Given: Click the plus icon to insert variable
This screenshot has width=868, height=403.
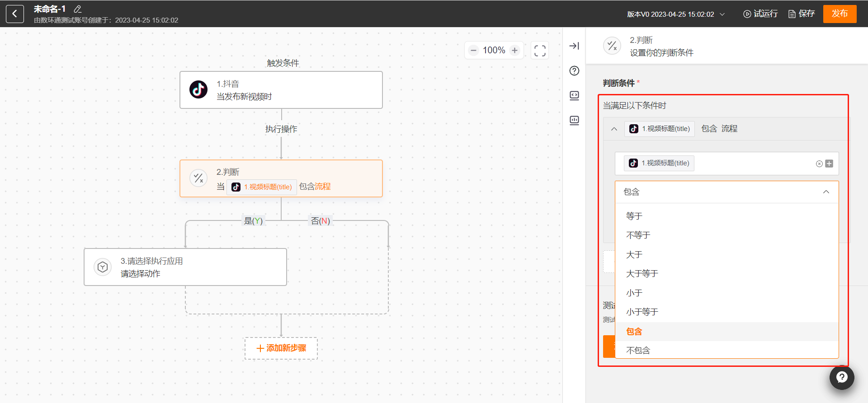Looking at the screenshot, I should pos(829,164).
